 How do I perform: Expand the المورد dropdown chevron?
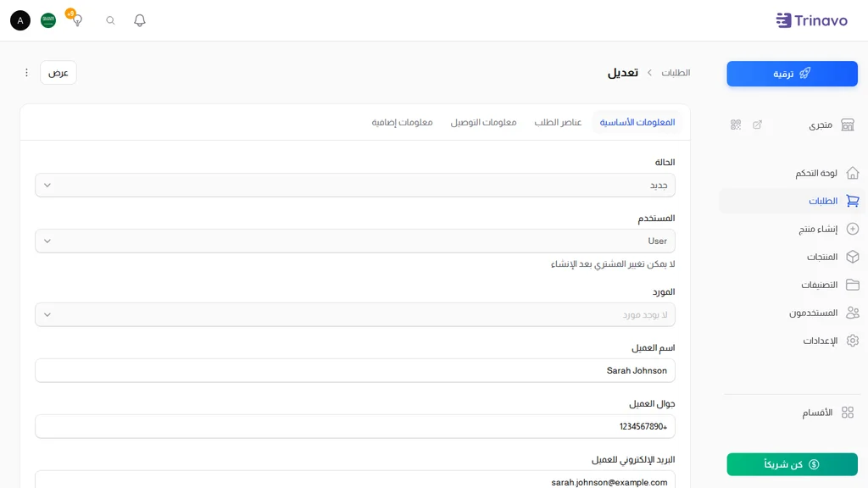[x=47, y=315]
